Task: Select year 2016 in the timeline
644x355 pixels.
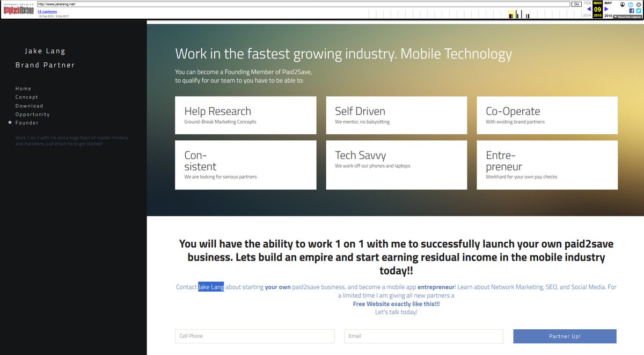Action: pyautogui.click(x=608, y=16)
